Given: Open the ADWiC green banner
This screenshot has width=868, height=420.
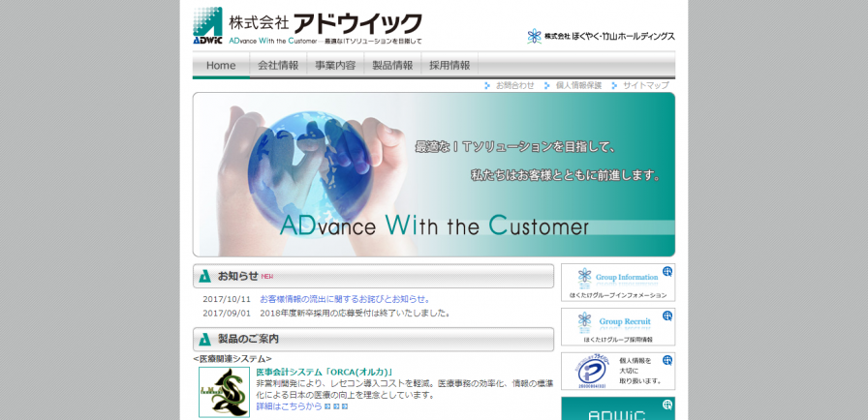Looking at the screenshot, I should pyautogui.click(x=618, y=408).
